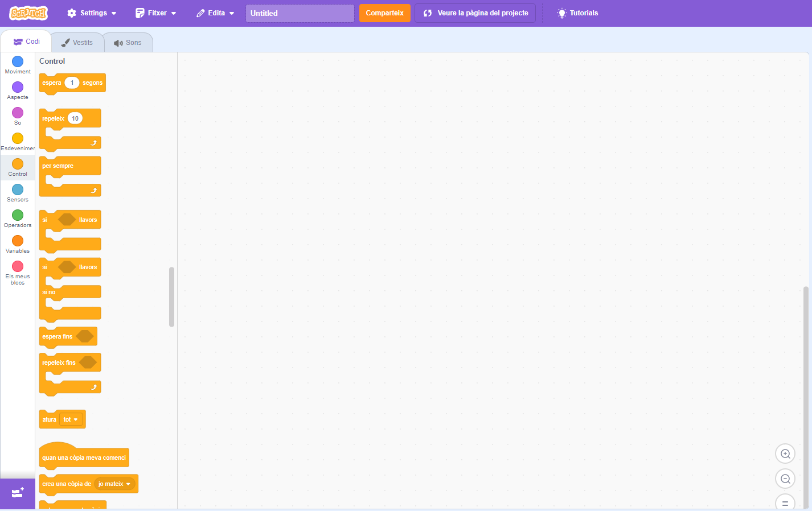
Task: Zoom in on the workspace
Action: point(785,454)
